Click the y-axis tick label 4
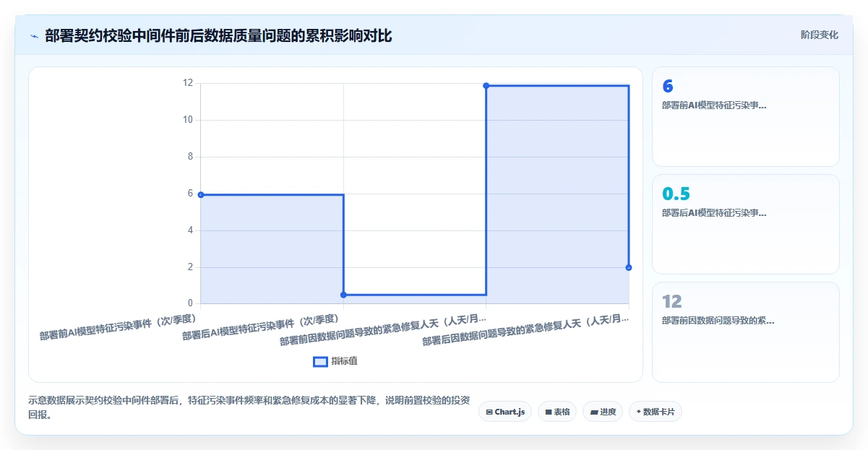Image resolution: width=868 pixels, height=450 pixels. click(x=190, y=230)
